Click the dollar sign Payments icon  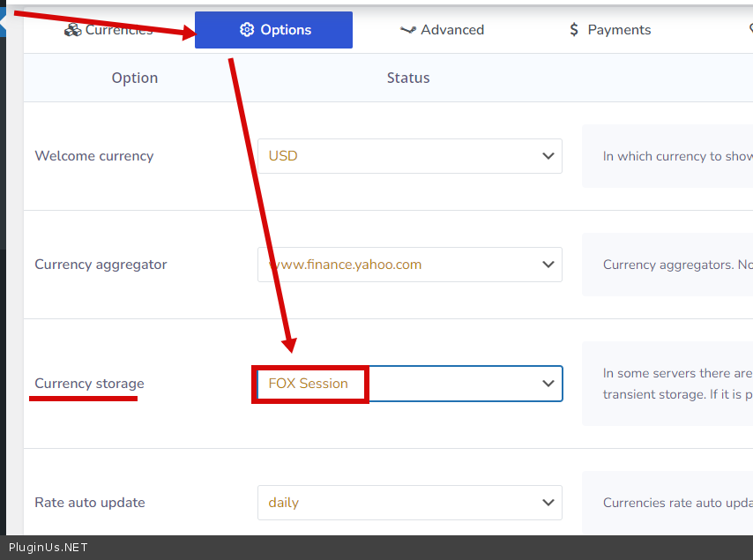click(x=574, y=30)
